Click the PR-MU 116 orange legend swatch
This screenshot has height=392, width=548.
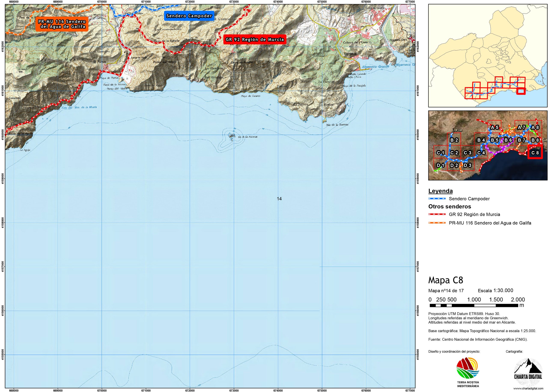coord(437,223)
